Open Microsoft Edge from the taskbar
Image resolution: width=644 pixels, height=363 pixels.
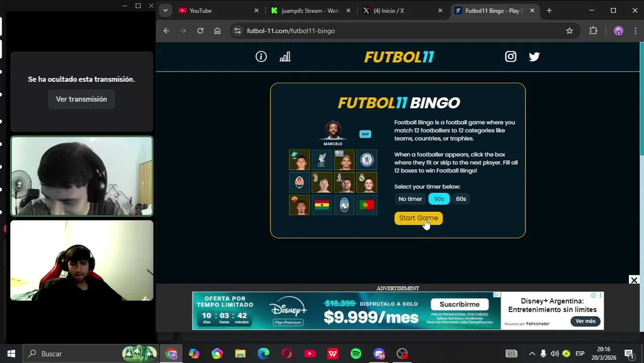tap(263, 353)
